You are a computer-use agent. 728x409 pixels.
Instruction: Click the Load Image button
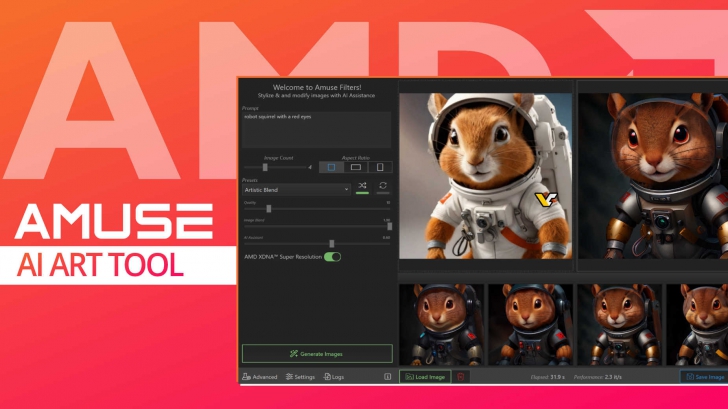pos(425,377)
